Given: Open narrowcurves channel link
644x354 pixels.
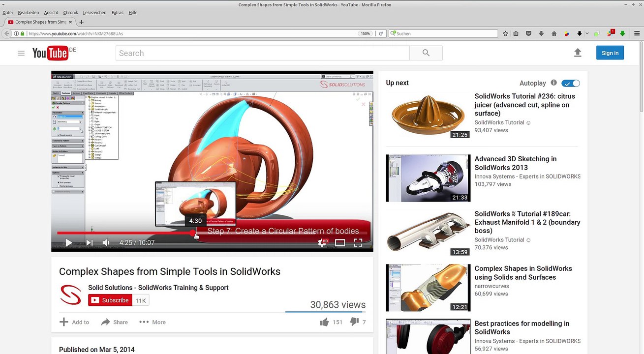Looking at the screenshot, I should coord(491,286).
